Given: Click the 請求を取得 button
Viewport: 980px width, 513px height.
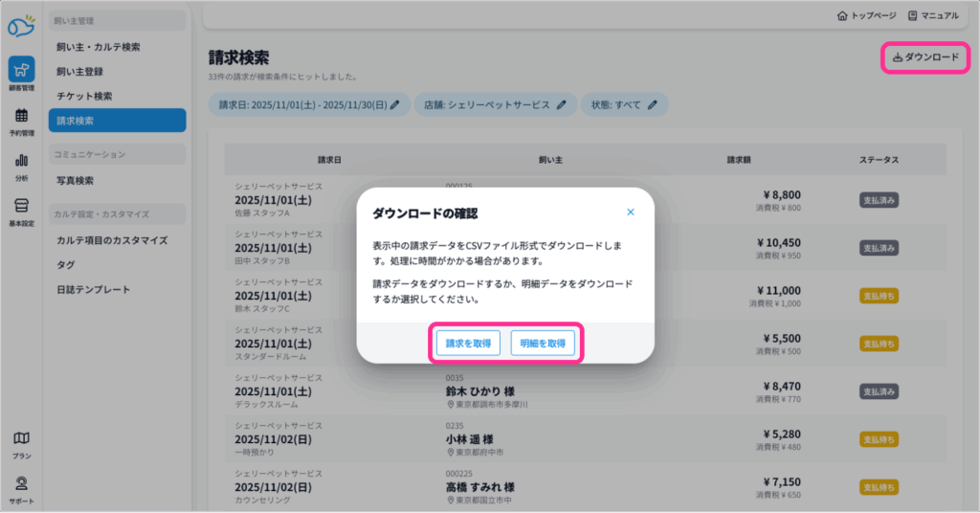Looking at the screenshot, I should click(x=467, y=344).
